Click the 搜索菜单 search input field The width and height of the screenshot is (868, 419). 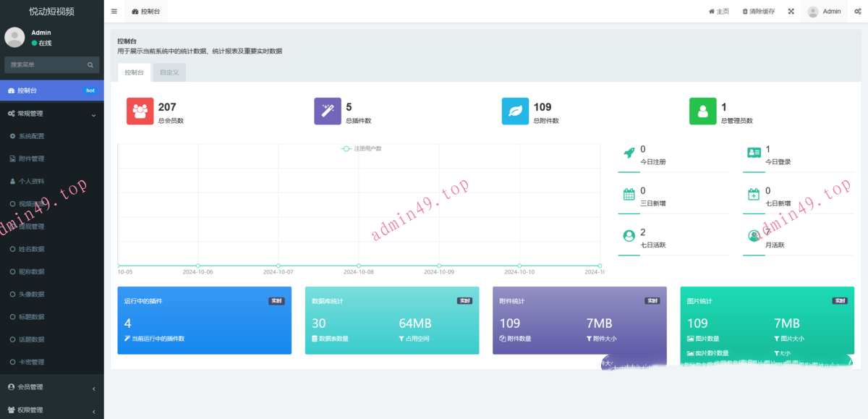pyautogui.click(x=46, y=65)
